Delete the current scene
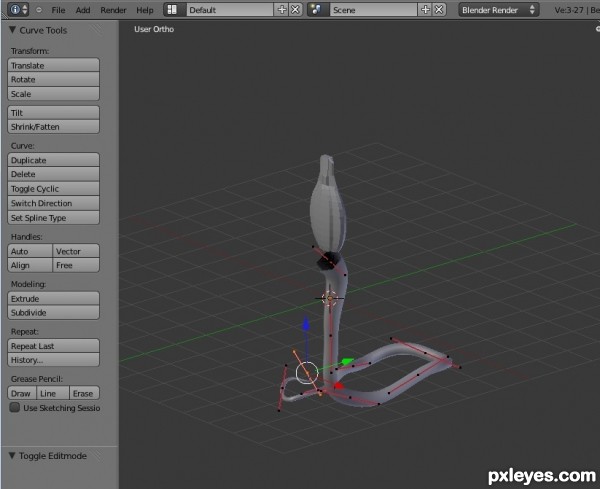This screenshot has height=489, width=600. tap(439, 10)
